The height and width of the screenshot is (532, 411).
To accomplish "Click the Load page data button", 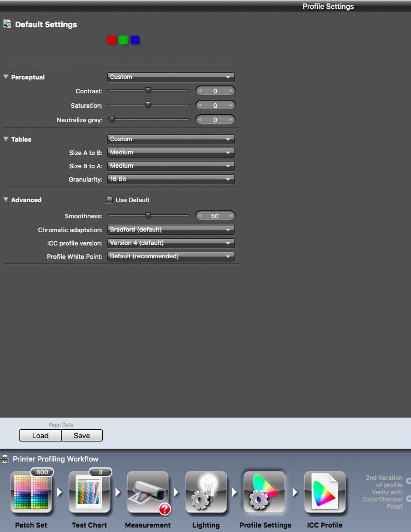I will point(41,435).
